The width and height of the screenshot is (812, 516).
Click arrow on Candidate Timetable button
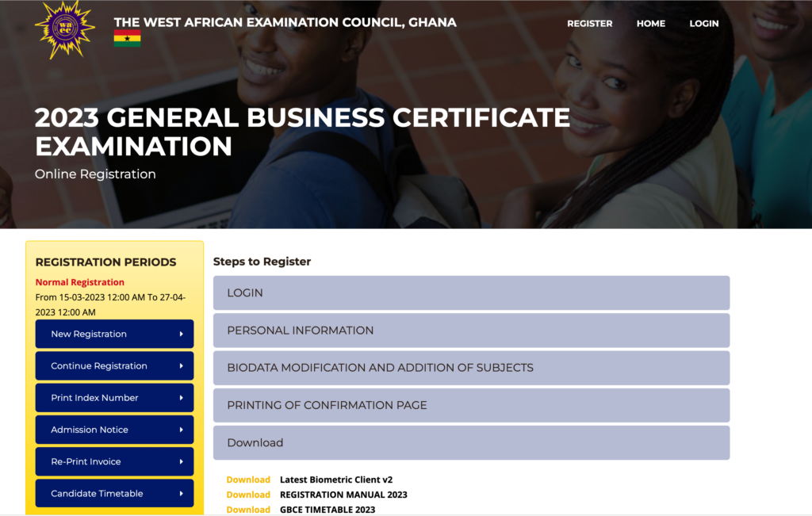click(182, 494)
